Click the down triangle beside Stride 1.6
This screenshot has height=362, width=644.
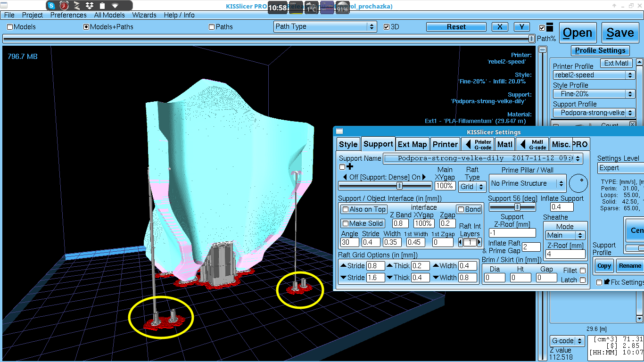tap(343, 278)
